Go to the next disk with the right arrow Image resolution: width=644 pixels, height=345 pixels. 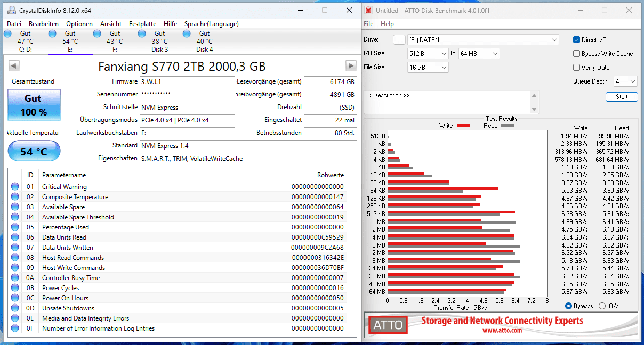[x=351, y=65]
